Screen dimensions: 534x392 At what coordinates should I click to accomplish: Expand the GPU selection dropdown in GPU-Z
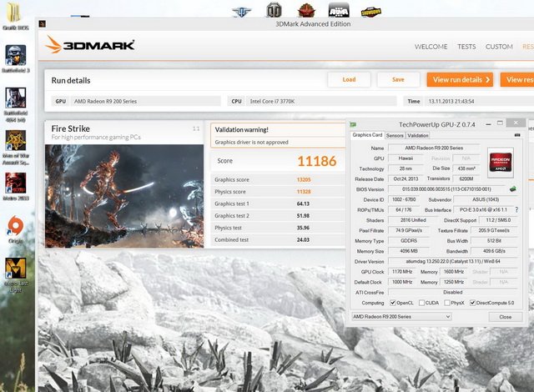(401, 317)
